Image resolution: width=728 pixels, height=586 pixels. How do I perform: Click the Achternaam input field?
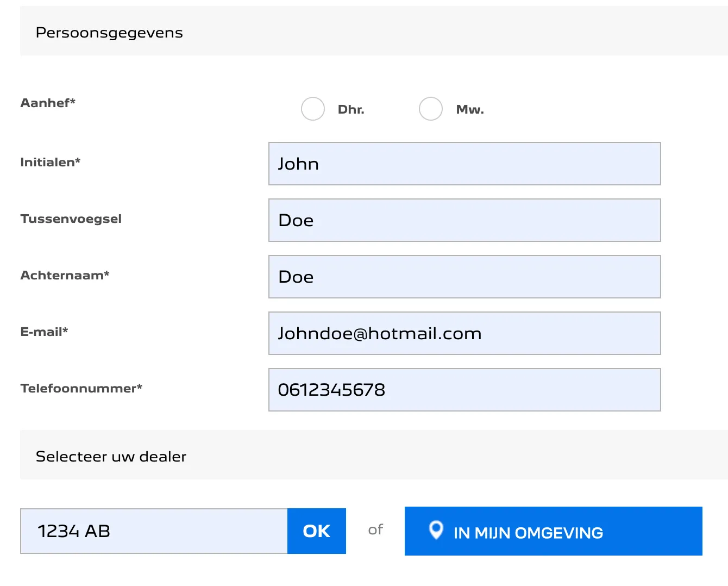(465, 277)
